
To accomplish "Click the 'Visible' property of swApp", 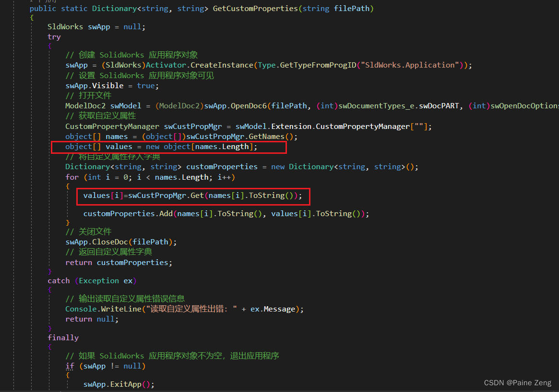I will pyautogui.click(x=107, y=86).
